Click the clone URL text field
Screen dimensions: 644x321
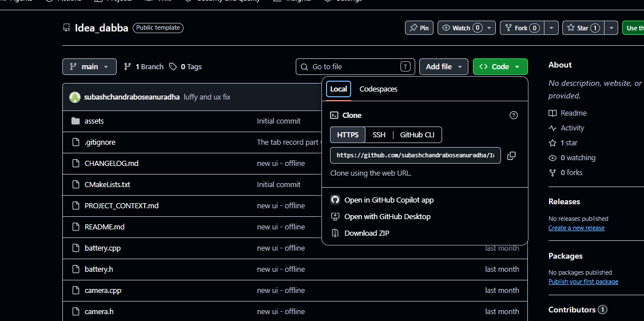(x=415, y=156)
